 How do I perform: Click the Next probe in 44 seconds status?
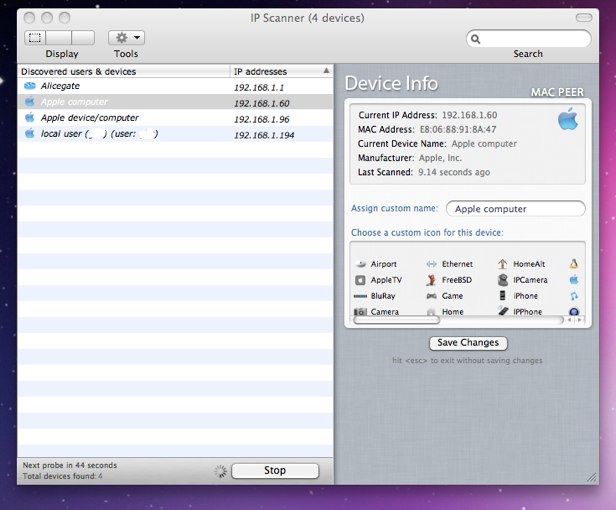(70, 465)
